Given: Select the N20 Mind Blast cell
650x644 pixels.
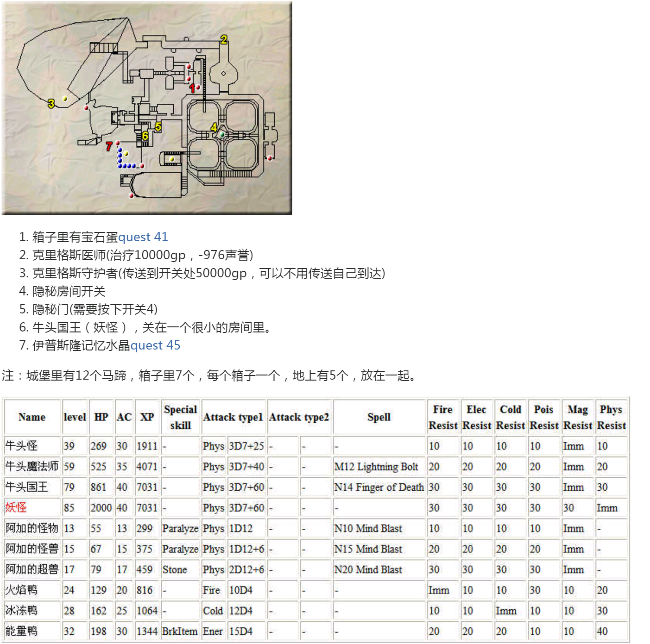Looking at the screenshot, I should [x=379, y=569].
